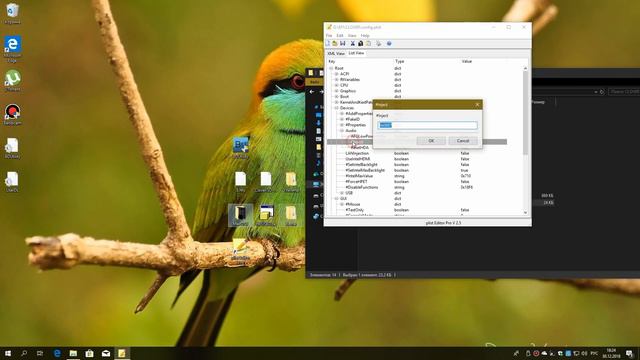
Task: Click the Microsoft Store icon in the taskbar
Action: (89, 353)
